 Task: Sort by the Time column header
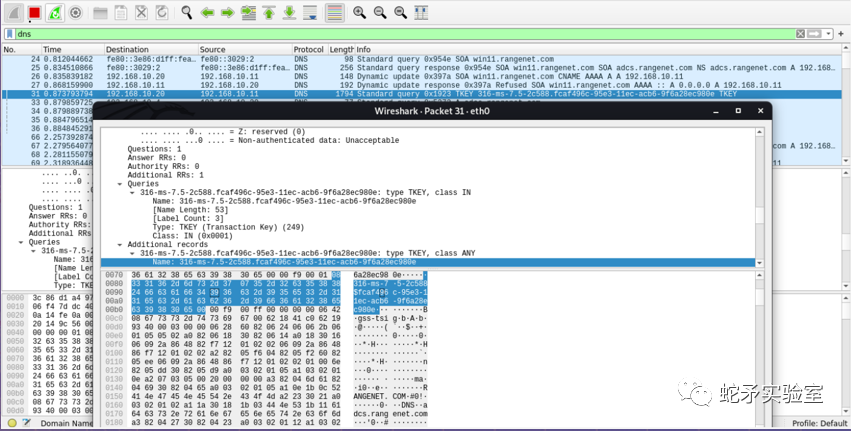(72, 49)
